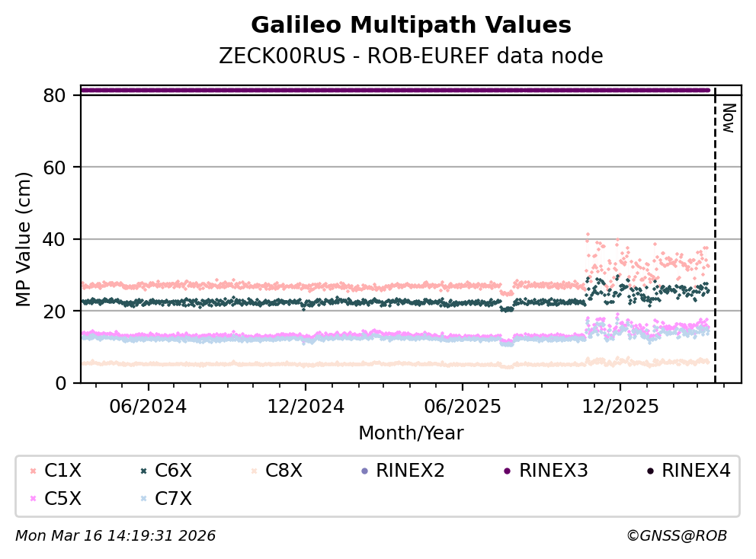
Task: Click the C1X legend marker icon
Action: click(x=32, y=471)
